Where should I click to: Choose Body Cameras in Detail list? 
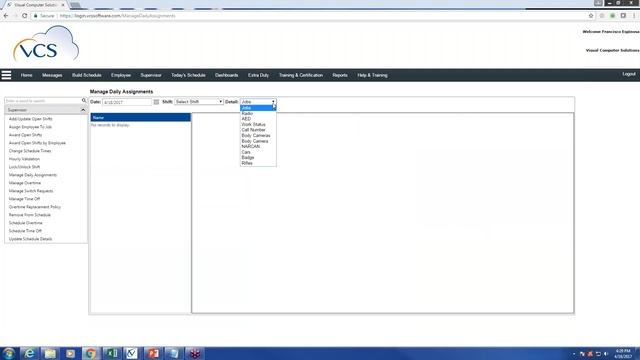tap(258, 136)
